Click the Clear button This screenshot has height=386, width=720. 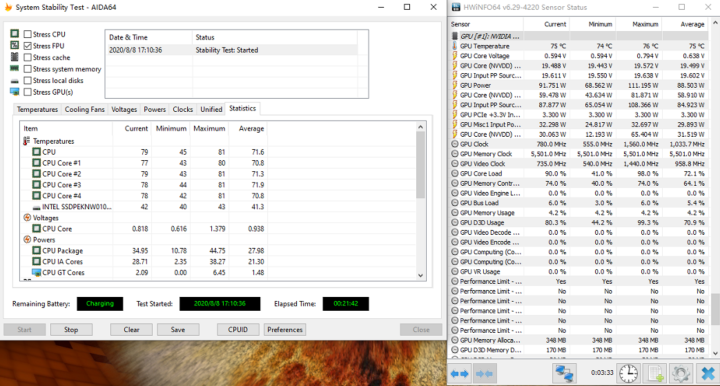point(131,330)
